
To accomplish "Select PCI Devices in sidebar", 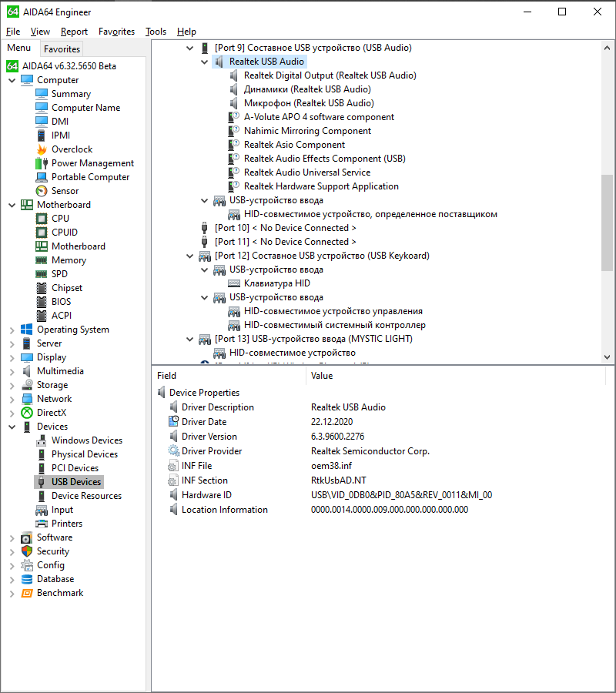I will coord(75,468).
